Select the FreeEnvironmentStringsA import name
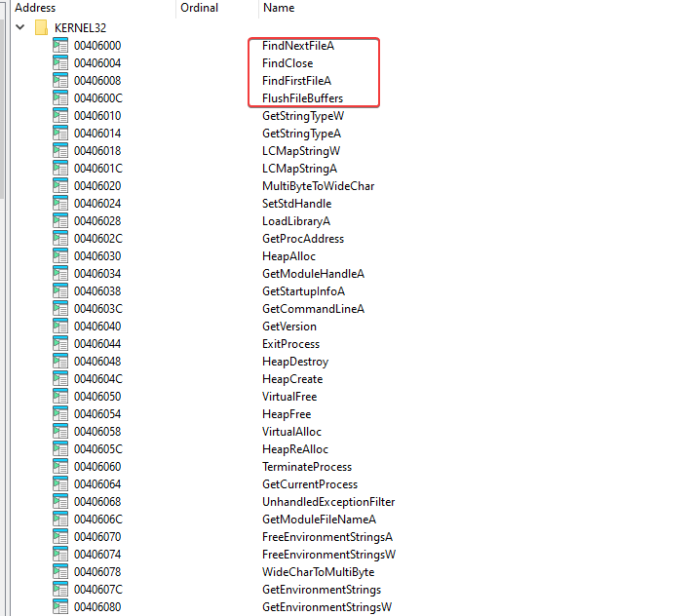The height and width of the screenshot is (616, 690). tap(326, 537)
